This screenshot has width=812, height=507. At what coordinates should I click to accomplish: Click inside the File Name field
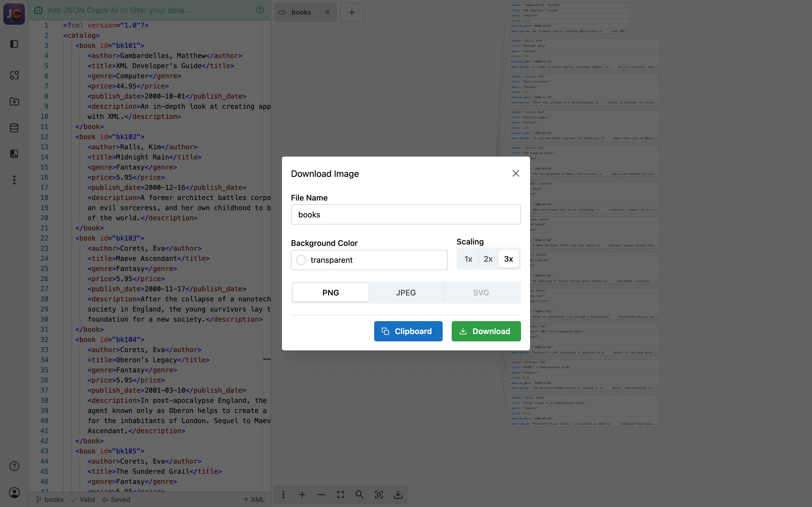[405, 214]
